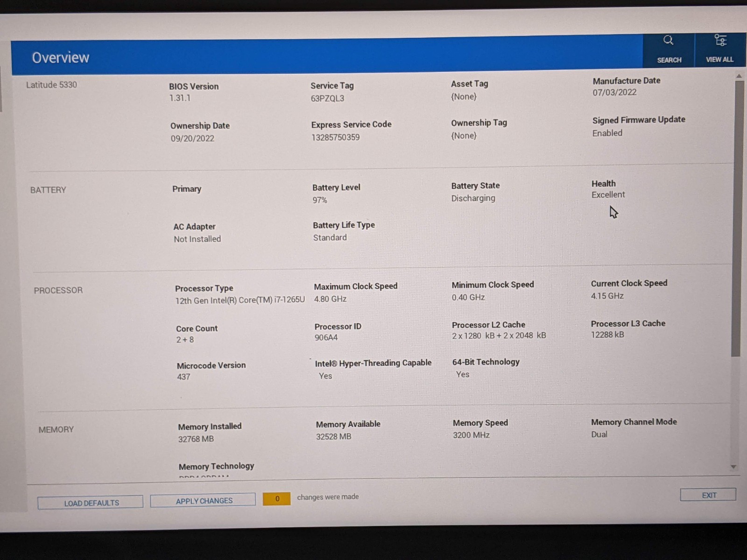Click the Apply Changes button
Viewport: 747px width, 560px height.
(x=204, y=500)
